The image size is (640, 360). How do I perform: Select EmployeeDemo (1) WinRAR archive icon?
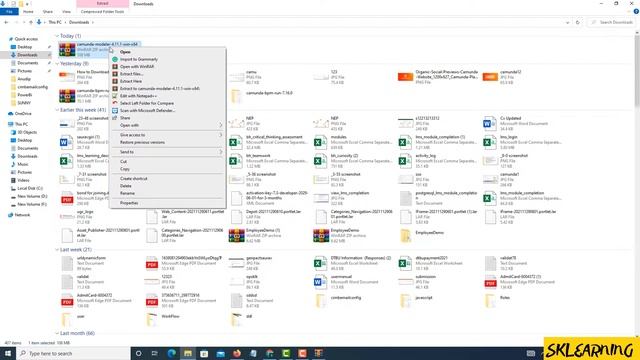(x=236, y=236)
